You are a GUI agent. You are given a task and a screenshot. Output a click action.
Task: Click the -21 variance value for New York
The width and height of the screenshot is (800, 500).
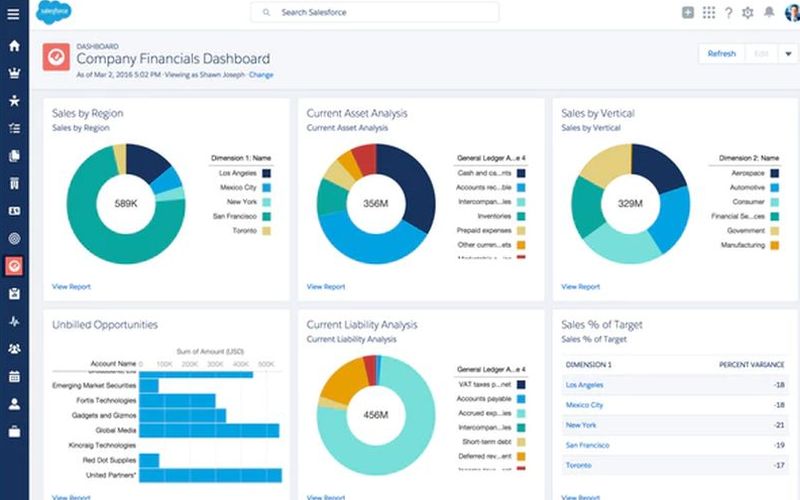click(x=779, y=425)
